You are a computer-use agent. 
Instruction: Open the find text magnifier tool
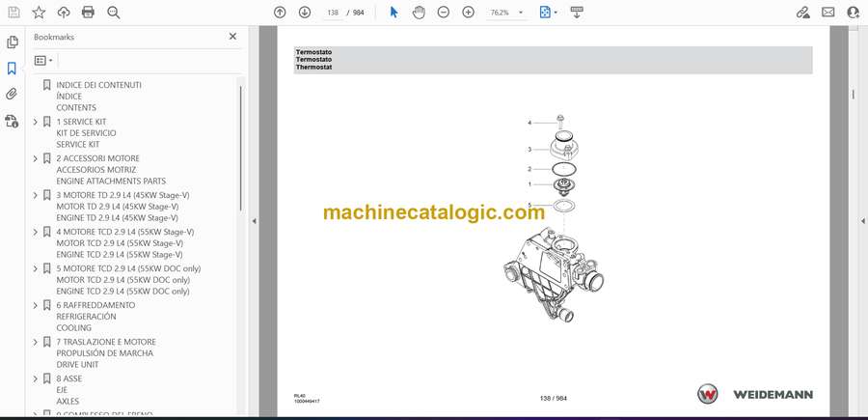click(114, 13)
